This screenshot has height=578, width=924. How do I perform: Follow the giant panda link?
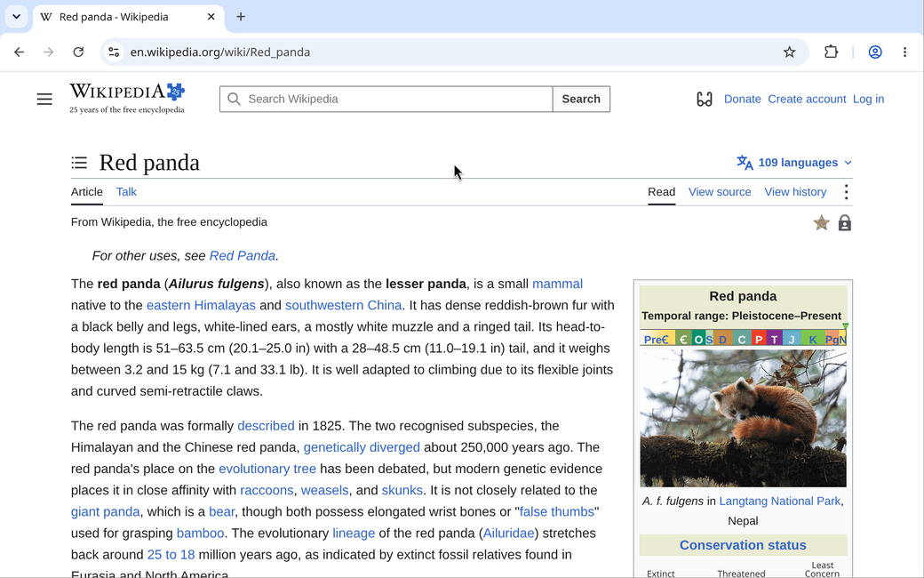106,512
